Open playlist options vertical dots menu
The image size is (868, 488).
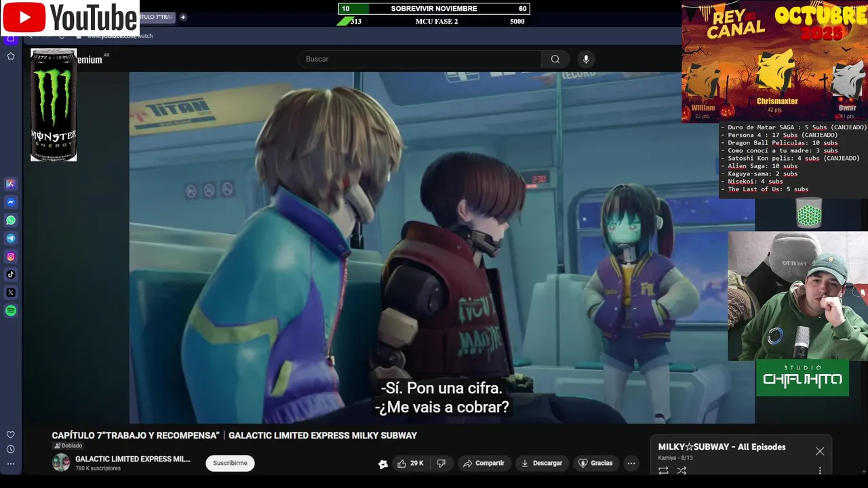point(820,470)
